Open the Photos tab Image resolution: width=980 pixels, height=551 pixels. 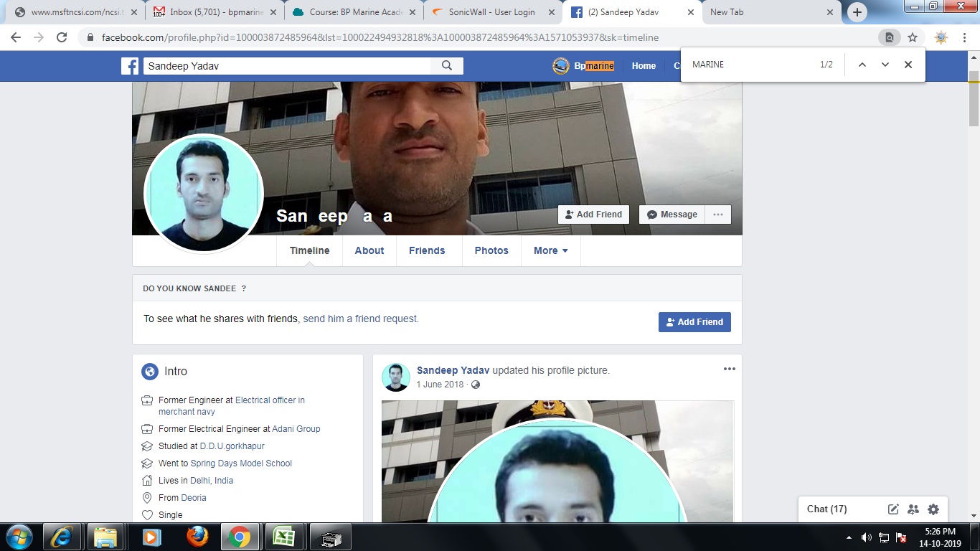click(491, 250)
